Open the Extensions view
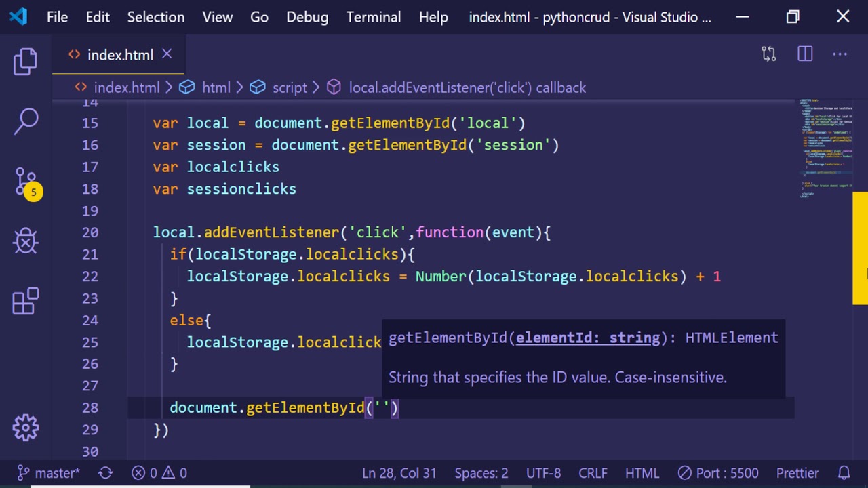The image size is (868, 488). pyautogui.click(x=26, y=302)
